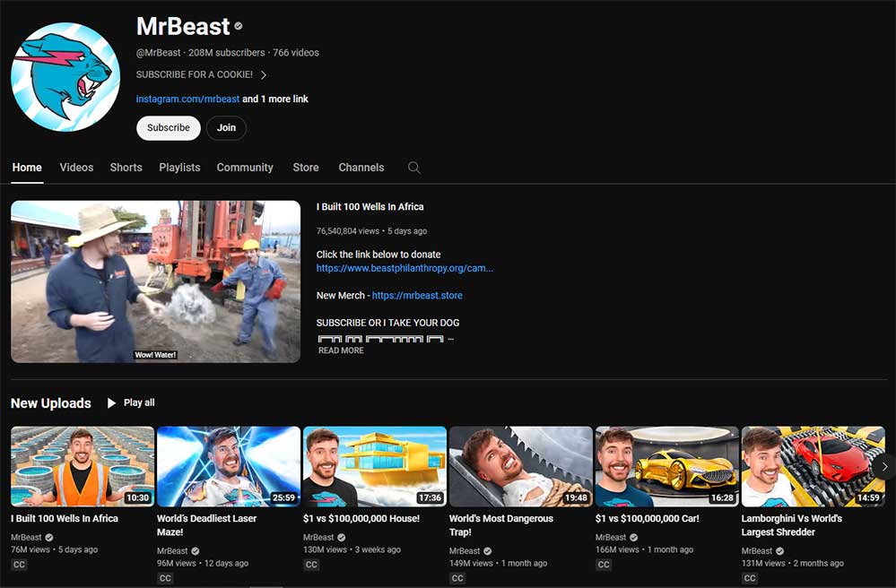Open the beastphilanthropy.org donation link

(405, 268)
